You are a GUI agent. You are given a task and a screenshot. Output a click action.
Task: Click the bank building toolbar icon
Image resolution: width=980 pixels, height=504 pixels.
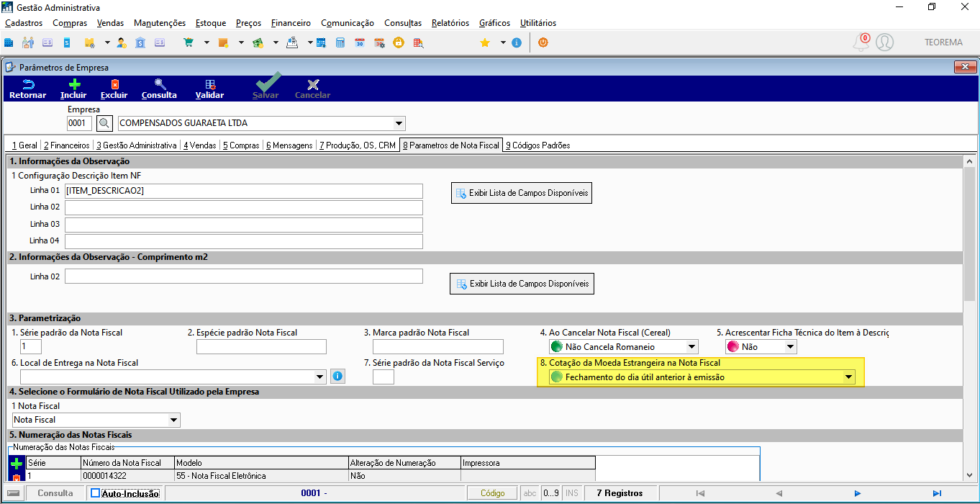[x=140, y=42]
